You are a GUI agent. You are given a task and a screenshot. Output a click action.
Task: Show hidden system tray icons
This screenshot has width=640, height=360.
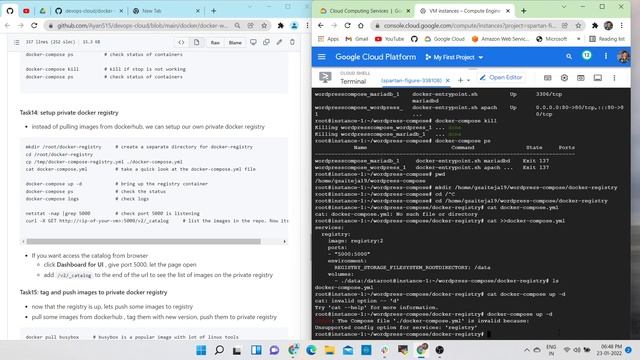527,350
